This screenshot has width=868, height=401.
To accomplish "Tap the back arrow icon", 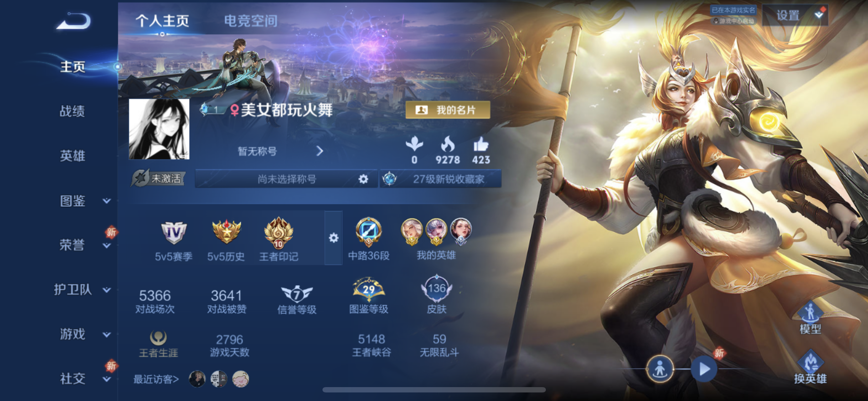I will click(73, 21).
